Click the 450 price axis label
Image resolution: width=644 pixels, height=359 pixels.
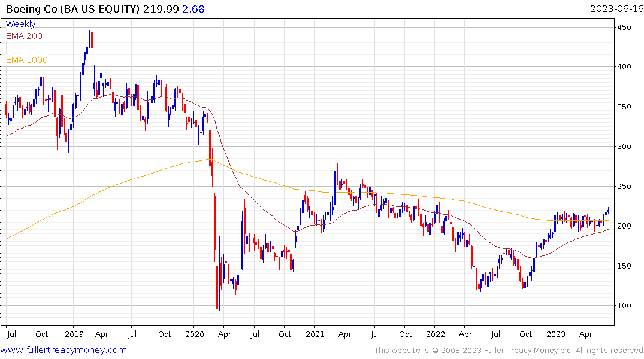coord(624,27)
